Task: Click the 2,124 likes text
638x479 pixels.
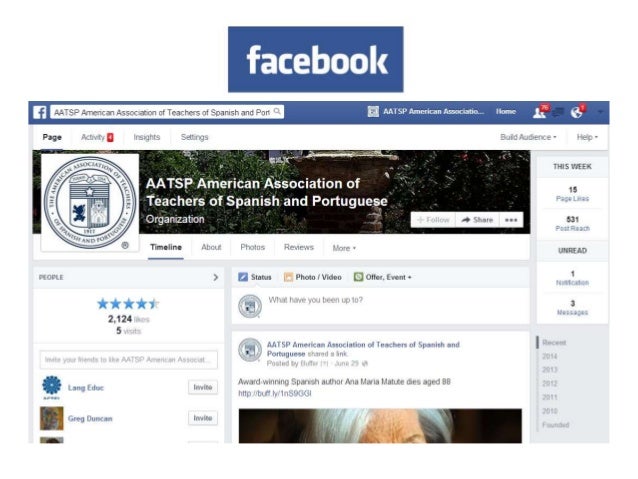Action: point(129,319)
